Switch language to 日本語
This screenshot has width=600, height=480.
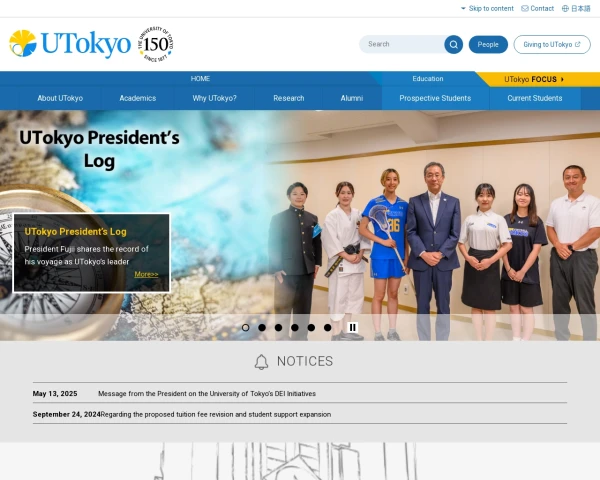(580, 8)
